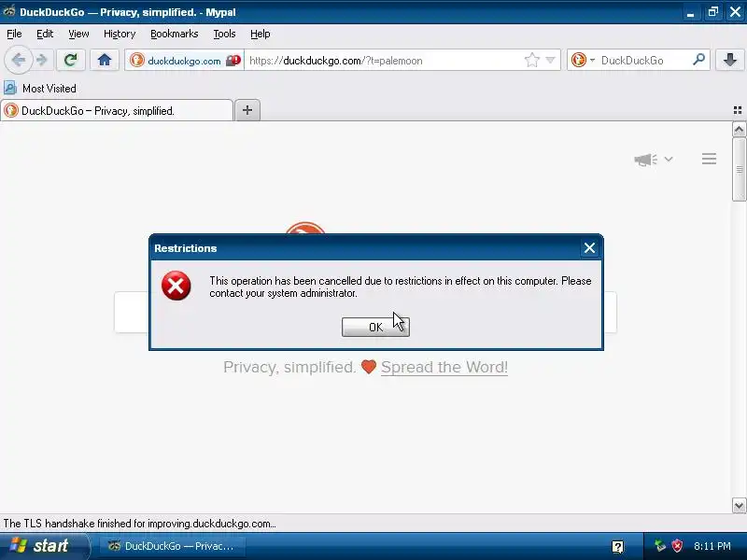Expand the chevron next to the megaphone
The height and width of the screenshot is (560, 747).
coord(669,159)
